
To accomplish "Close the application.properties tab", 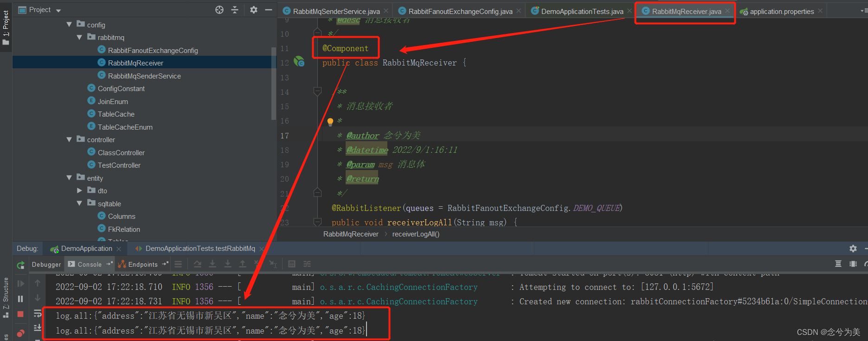I will [x=820, y=11].
